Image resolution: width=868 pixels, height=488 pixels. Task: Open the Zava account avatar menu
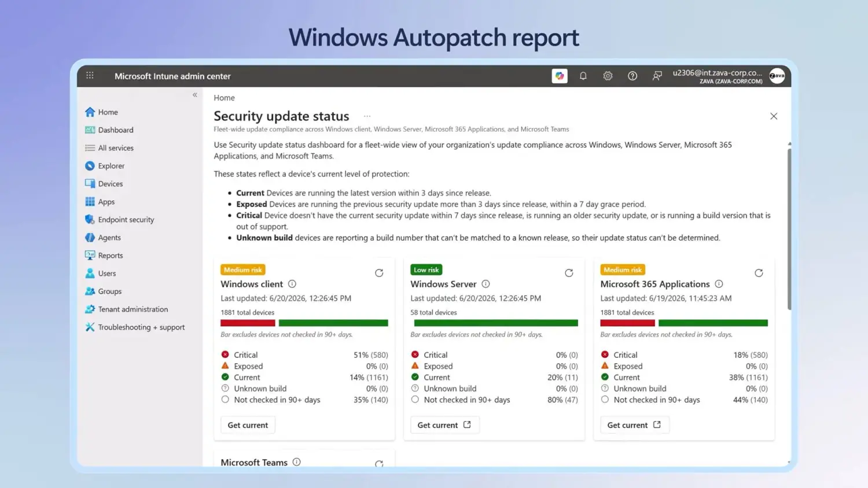point(777,76)
